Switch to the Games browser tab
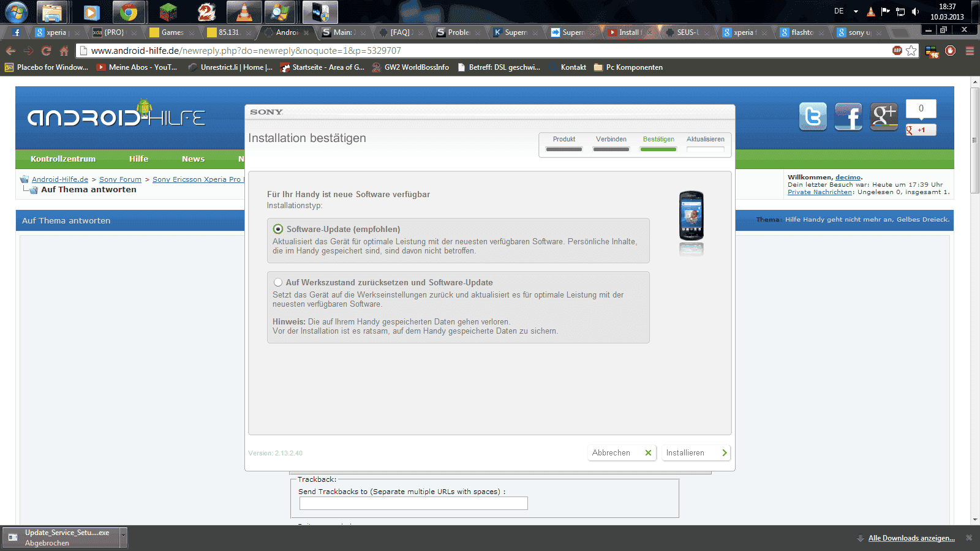Viewport: 980px width, 551px height. (171, 32)
